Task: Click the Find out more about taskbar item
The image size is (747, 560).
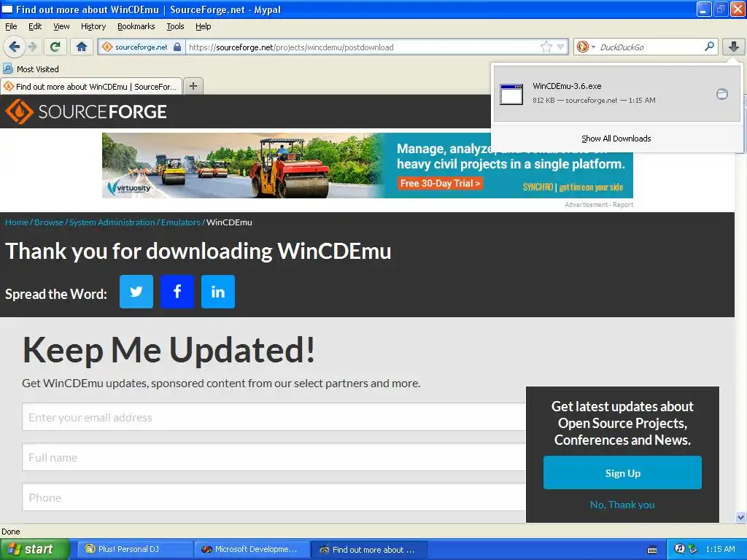Action: tap(368, 550)
